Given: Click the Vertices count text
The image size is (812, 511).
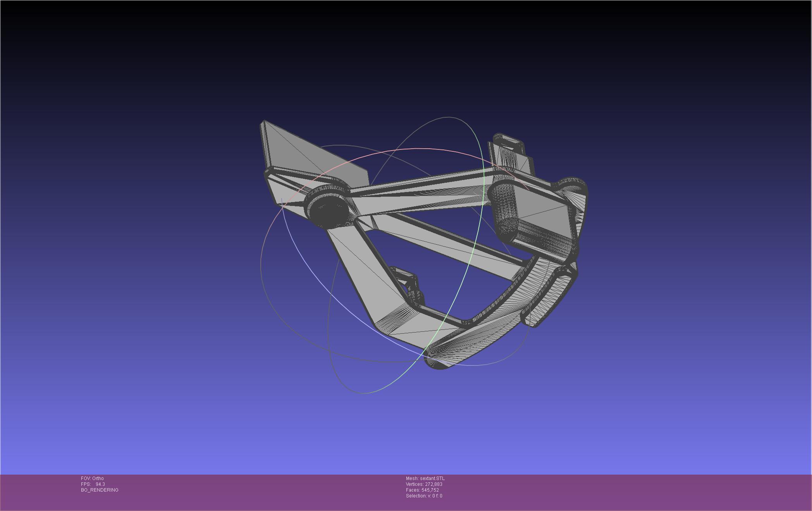Looking at the screenshot, I should [424, 484].
